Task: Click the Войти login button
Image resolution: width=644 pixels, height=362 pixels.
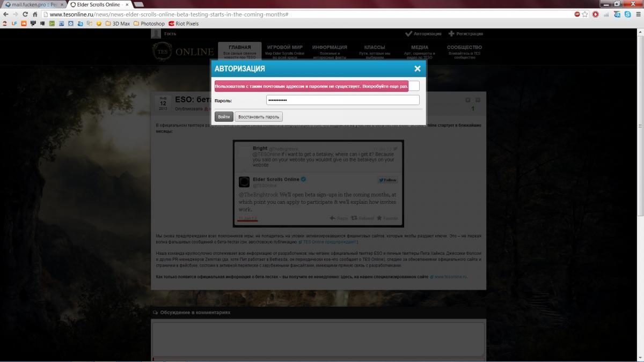Action: pos(224,117)
